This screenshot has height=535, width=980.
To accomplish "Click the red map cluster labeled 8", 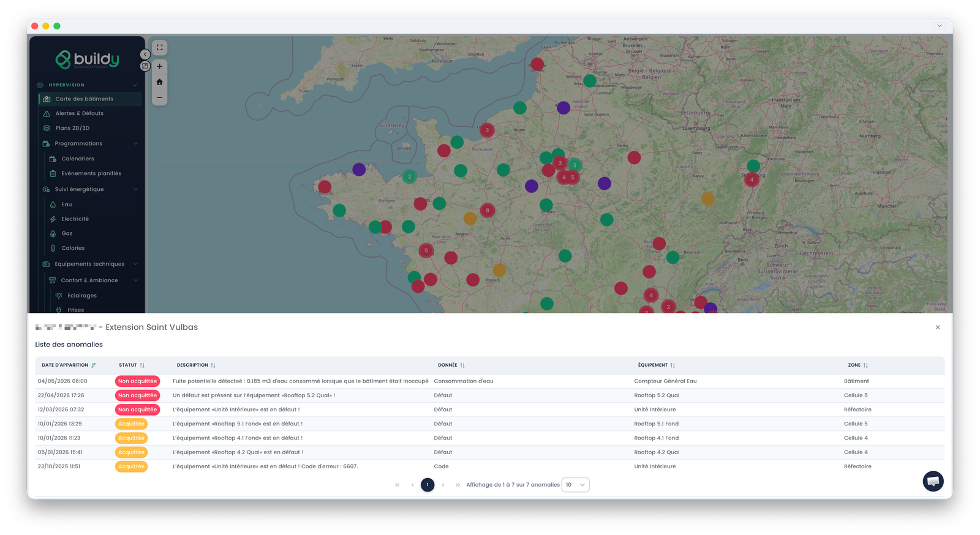I will [x=488, y=211].
